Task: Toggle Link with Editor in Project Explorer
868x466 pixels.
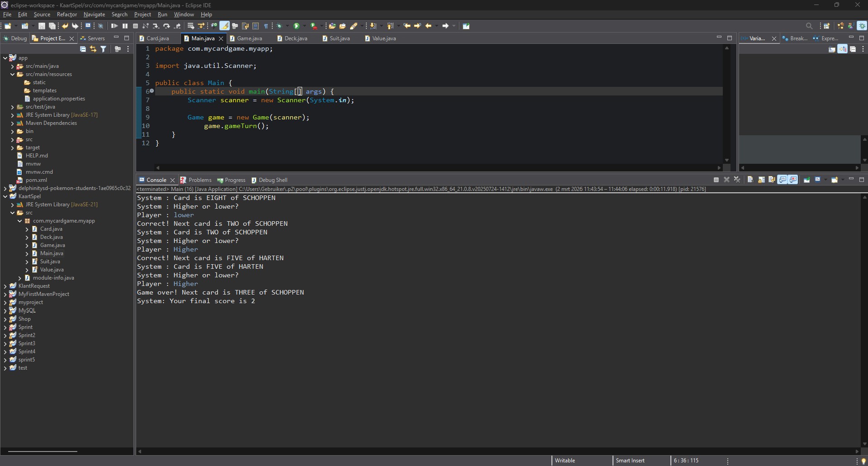Action: point(93,49)
